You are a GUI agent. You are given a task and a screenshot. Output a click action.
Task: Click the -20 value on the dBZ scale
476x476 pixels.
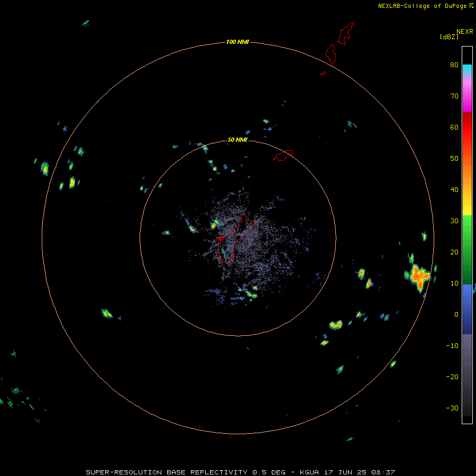click(x=452, y=377)
